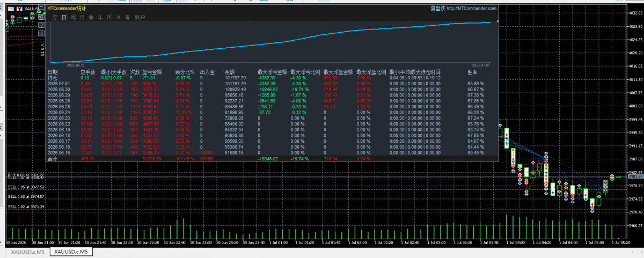Switch to 年 yearly statistics
The image size is (644, 258).
(100, 17)
